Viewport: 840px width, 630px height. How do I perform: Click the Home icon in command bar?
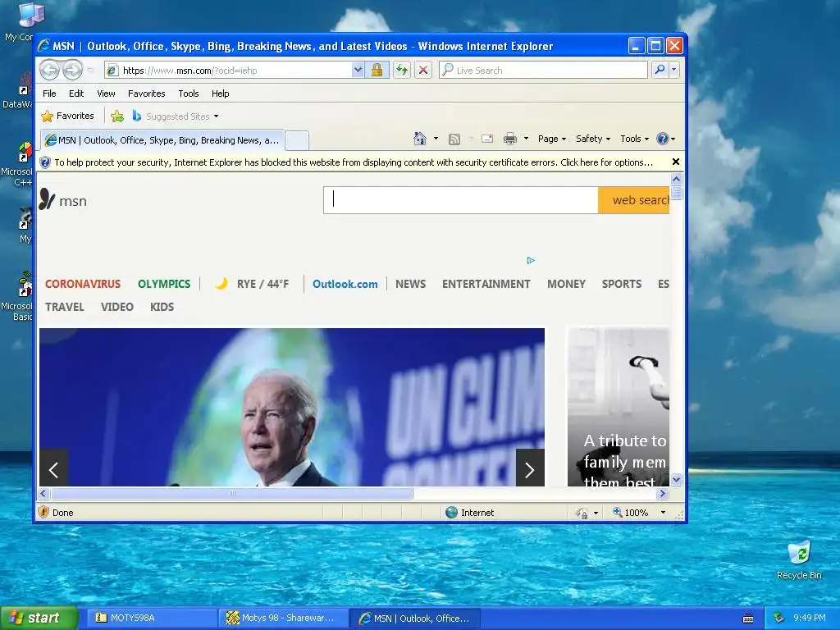(x=419, y=139)
